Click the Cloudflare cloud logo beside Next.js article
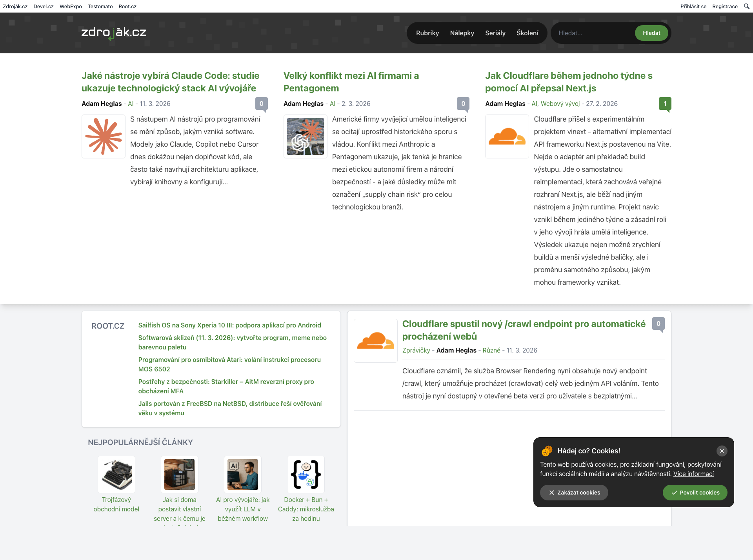Image resolution: width=753 pixels, height=560 pixels. click(x=506, y=136)
